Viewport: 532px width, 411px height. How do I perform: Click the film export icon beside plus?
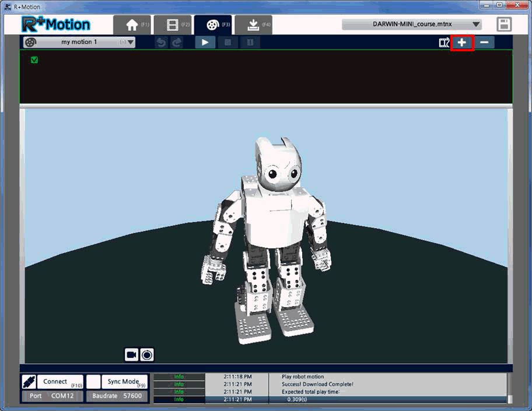pos(444,43)
